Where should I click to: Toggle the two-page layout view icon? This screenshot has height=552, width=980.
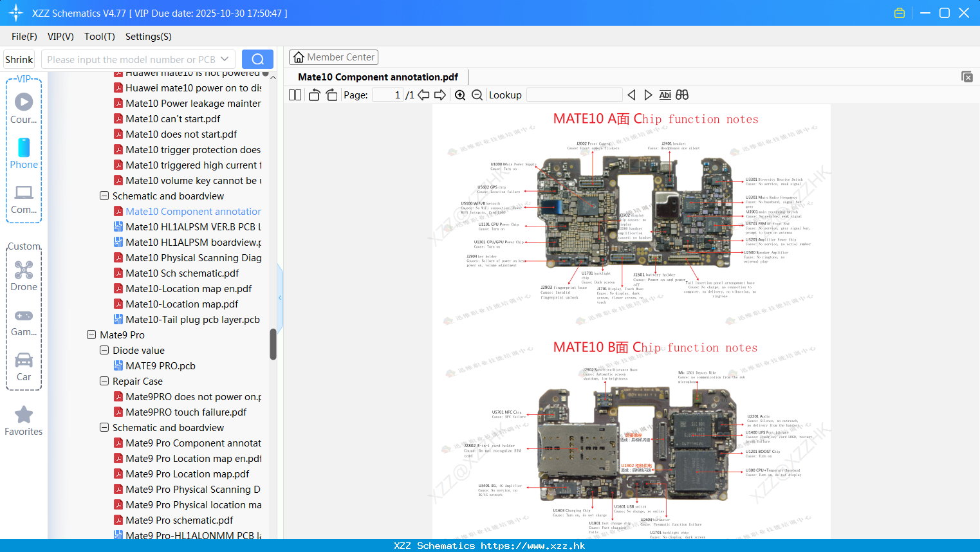coord(295,95)
